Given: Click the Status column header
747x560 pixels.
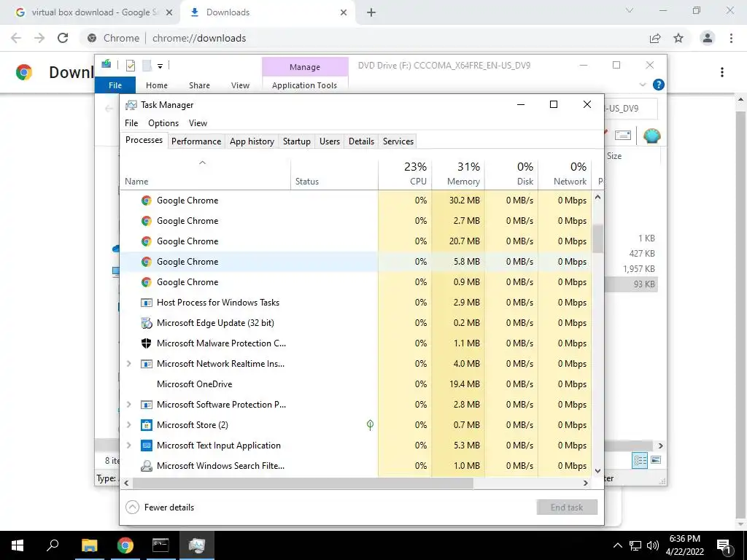Looking at the screenshot, I should (334, 174).
